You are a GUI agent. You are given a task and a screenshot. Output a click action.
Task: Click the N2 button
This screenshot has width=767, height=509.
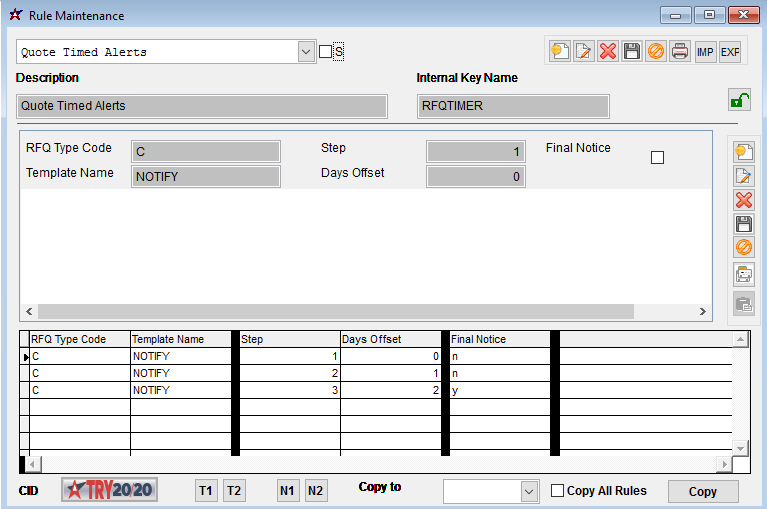pyautogui.click(x=316, y=491)
